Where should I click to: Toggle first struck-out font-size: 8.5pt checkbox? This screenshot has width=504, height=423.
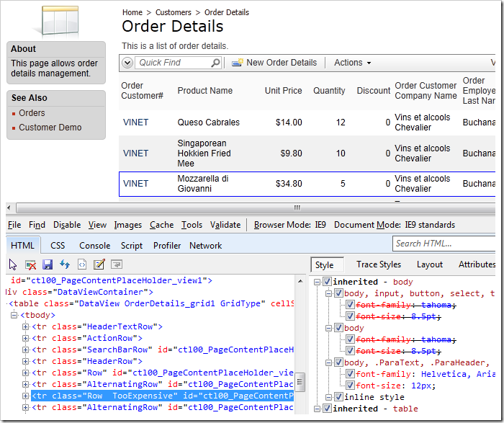coord(351,316)
